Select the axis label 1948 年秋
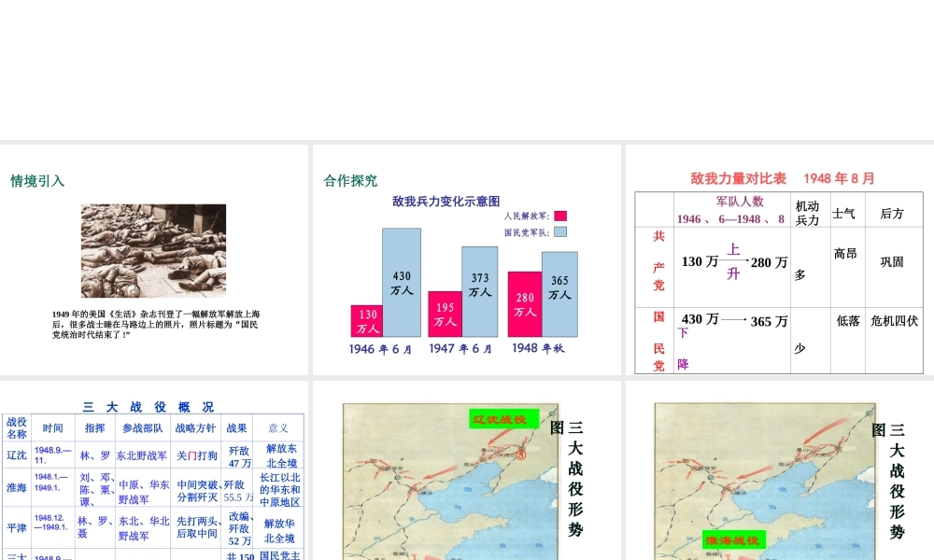934x560 pixels. tap(538, 348)
